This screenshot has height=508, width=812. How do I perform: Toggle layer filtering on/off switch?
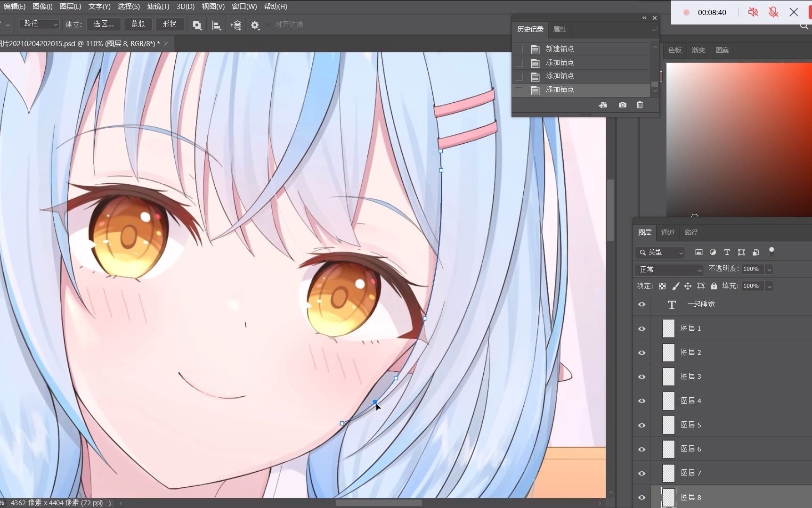click(771, 252)
